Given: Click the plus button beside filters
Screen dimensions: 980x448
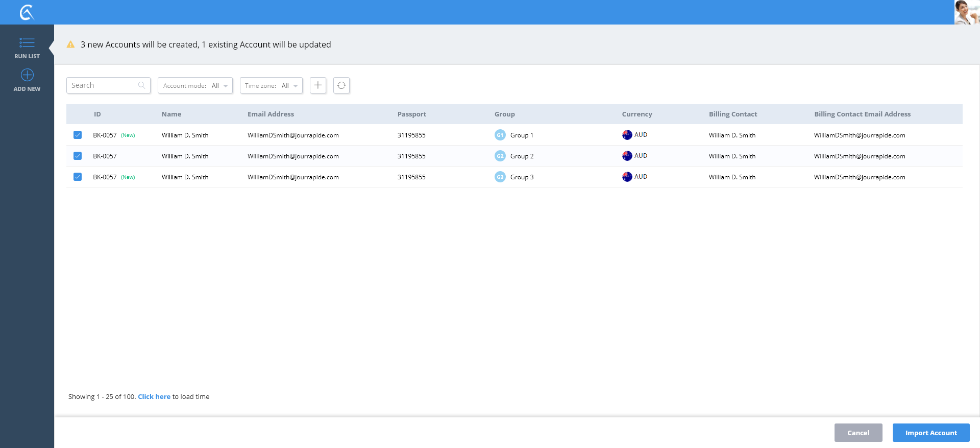Looking at the screenshot, I should tap(318, 85).
